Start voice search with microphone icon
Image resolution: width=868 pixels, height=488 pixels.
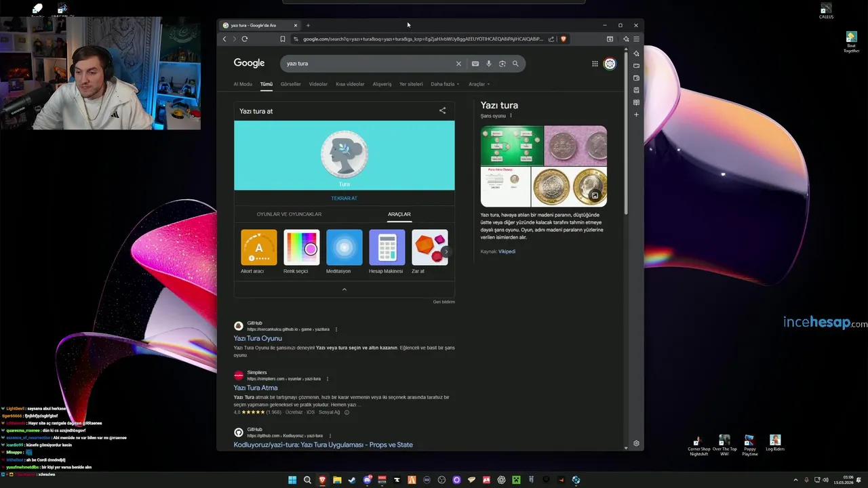pyautogui.click(x=489, y=64)
